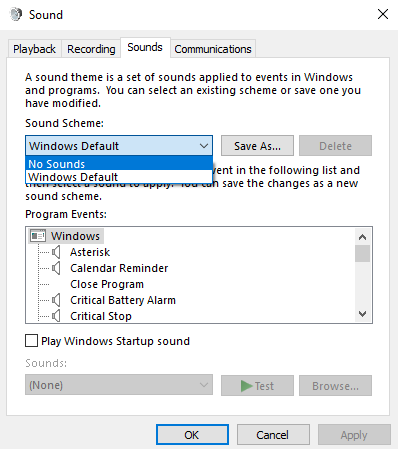This screenshot has width=398, height=449.
Task: Select the Critical Battery Alarm event
Action: (x=123, y=300)
